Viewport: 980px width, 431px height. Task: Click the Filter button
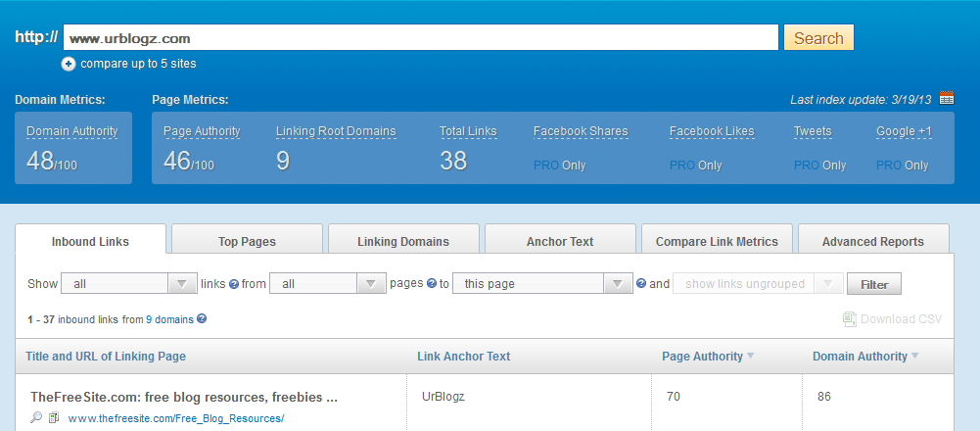pyautogui.click(x=874, y=285)
